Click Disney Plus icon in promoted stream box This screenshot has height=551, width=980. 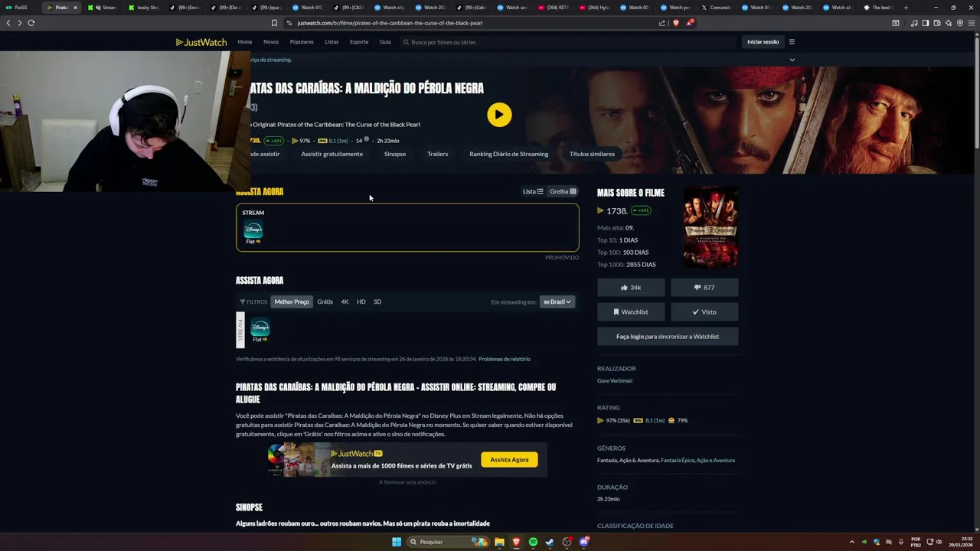[x=253, y=230]
